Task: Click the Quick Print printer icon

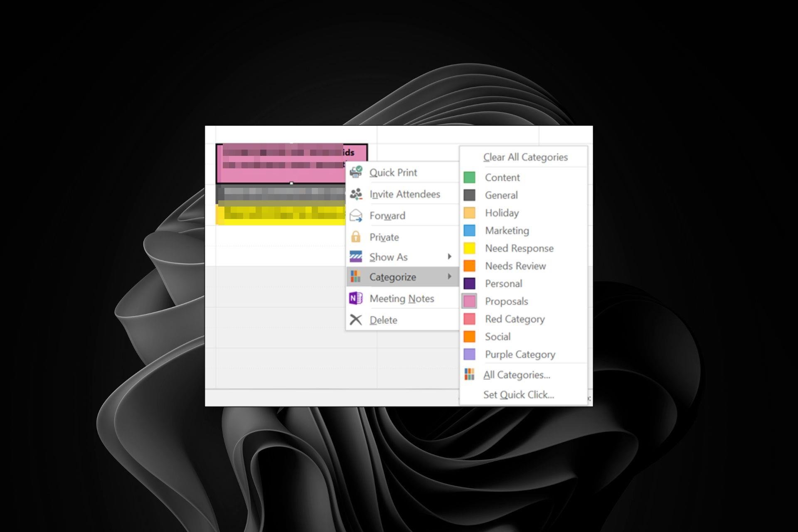Action: point(356,172)
